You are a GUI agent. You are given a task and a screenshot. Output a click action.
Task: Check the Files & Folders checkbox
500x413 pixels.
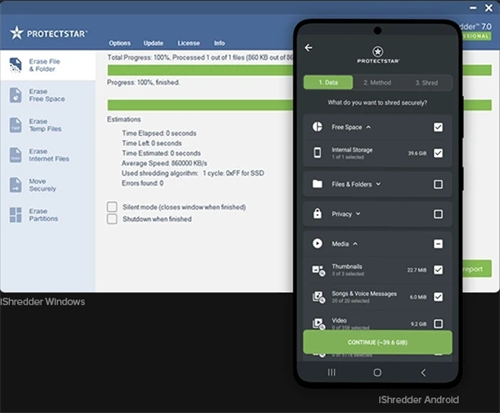point(438,184)
